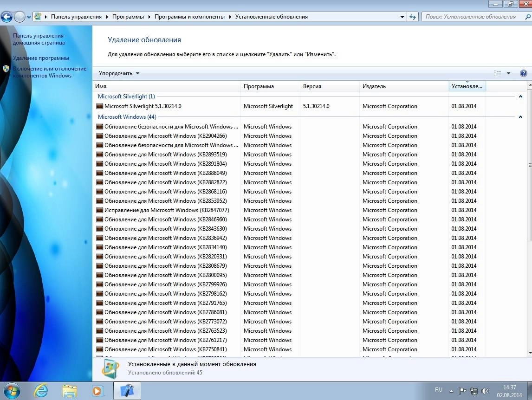Image resolution: width=532 pixels, height=400 pixels.
Task: Sort by Версия column header
Action: point(330,86)
